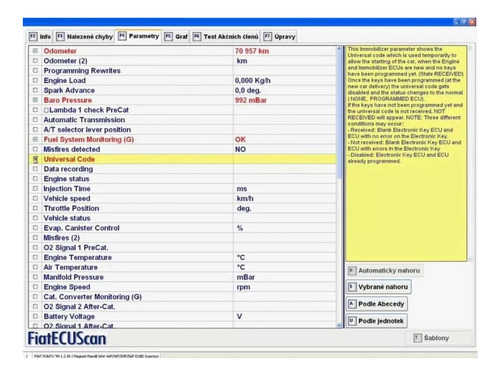Viewport: 500px width, 375px height.
Task: Switch to Test Akčních členů tab
Action: 226,37
